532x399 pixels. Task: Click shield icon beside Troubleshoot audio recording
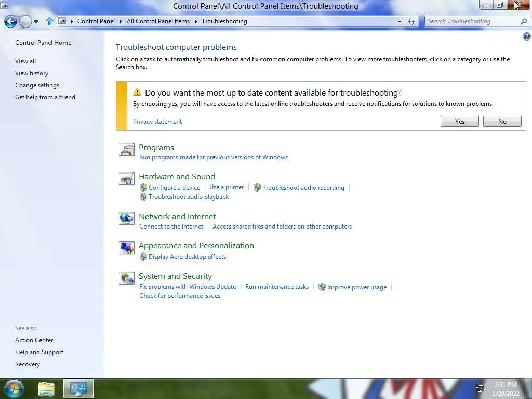257,188
